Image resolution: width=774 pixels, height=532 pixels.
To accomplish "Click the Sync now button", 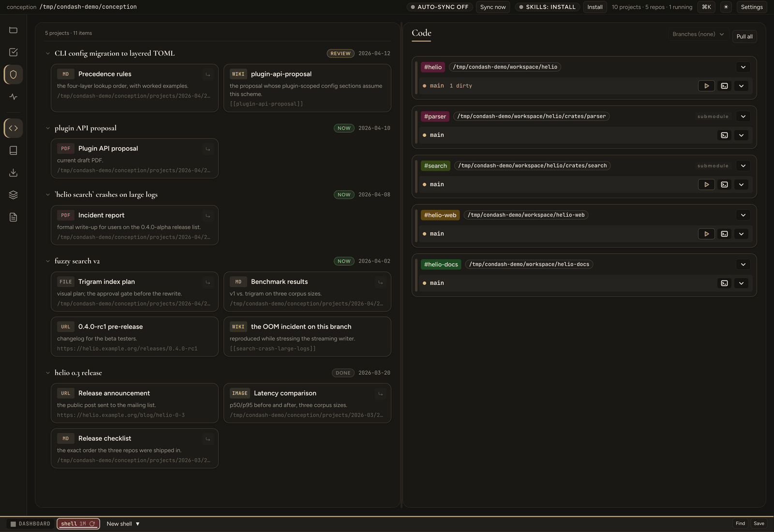I will click(493, 7).
